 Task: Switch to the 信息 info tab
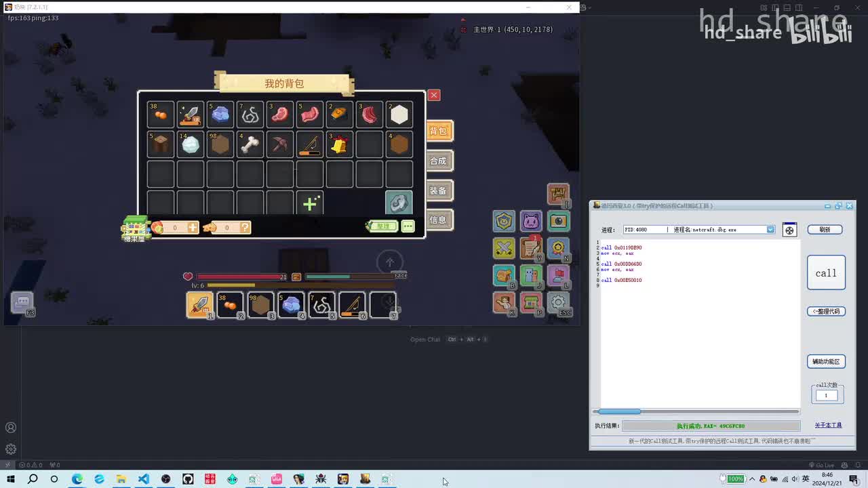439,220
